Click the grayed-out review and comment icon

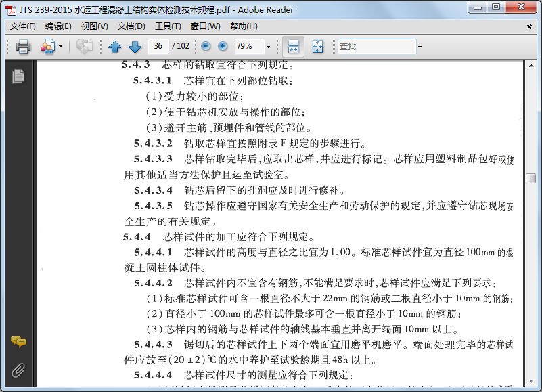pyautogui.click(x=84, y=46)
